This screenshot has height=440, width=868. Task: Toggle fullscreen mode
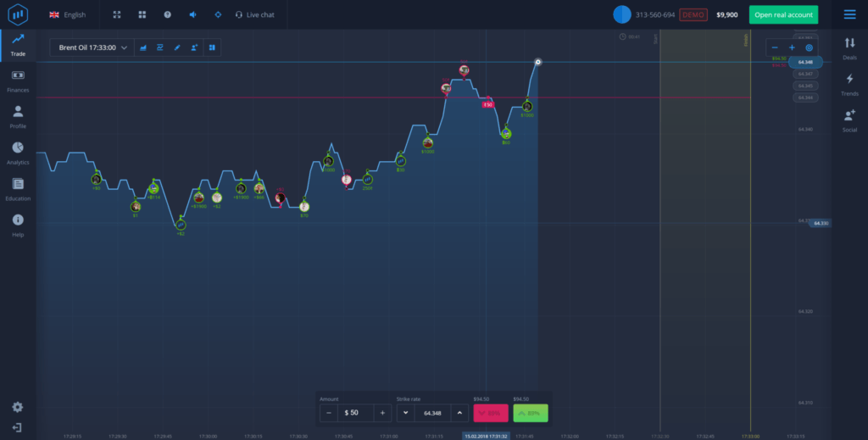pos(116,14)
